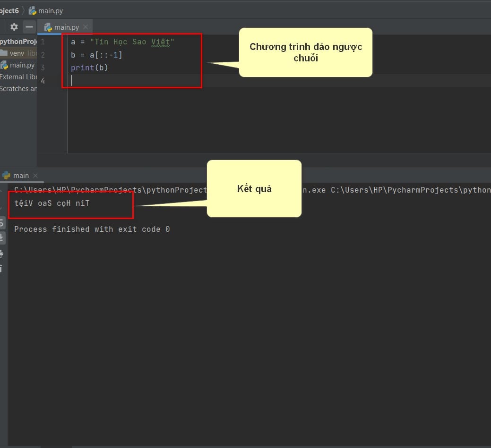
Task: Toggle soft-wrap in the Run console
Action: (2, 223)
